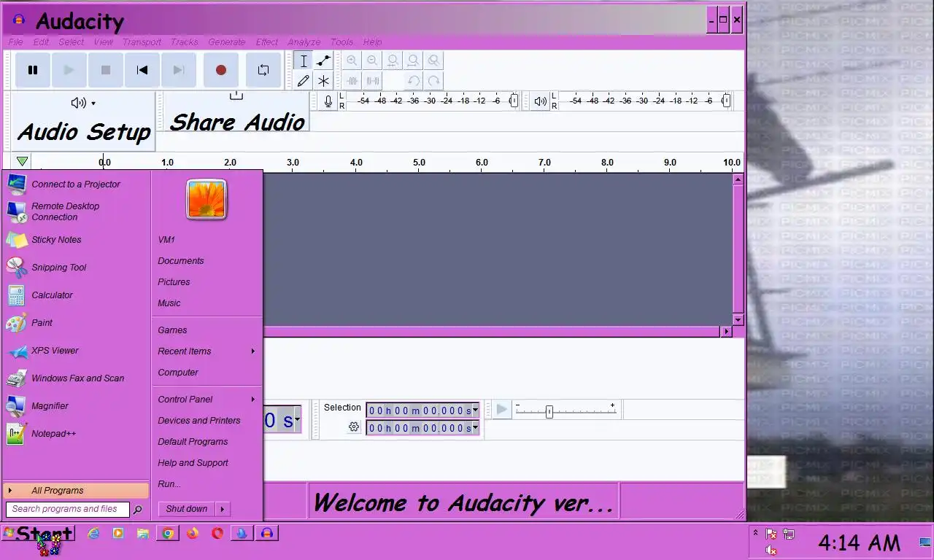The width and height of the screenshot is (934, 560).
Task: Open the audio position time format dropdown
Action: coord(297,419)
